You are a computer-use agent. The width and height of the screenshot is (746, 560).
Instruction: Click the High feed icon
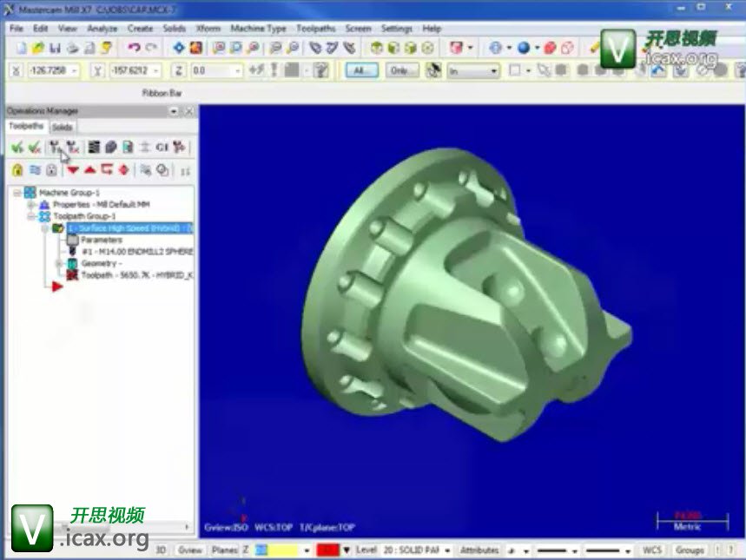click(x=179, y=147)
